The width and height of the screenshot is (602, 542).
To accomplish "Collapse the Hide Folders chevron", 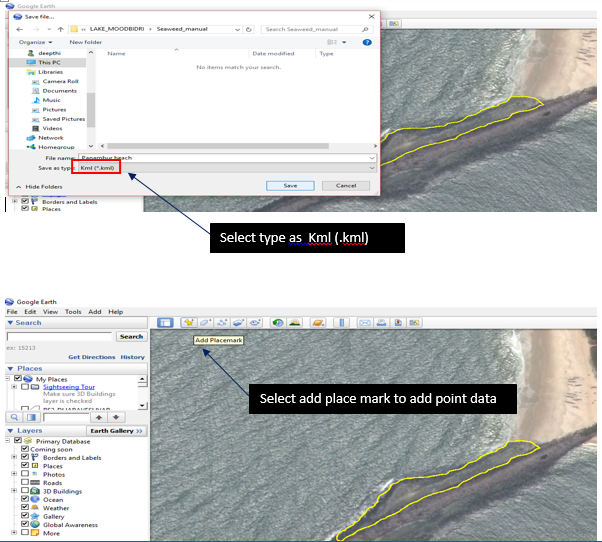I will (19, 186).
